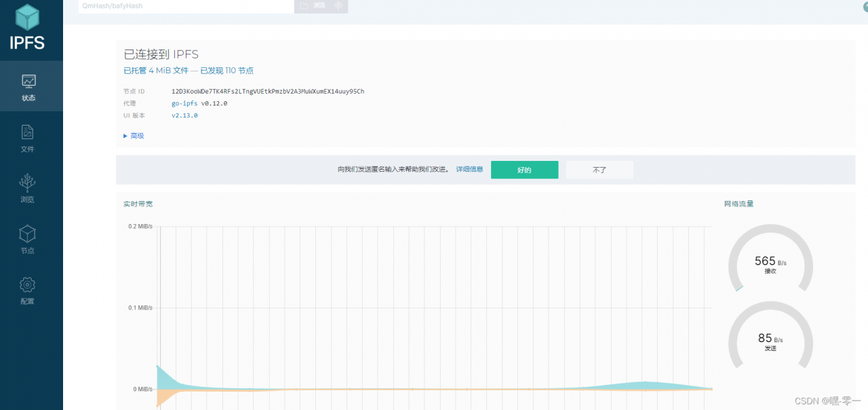Click the 节点 ID label

134,91
